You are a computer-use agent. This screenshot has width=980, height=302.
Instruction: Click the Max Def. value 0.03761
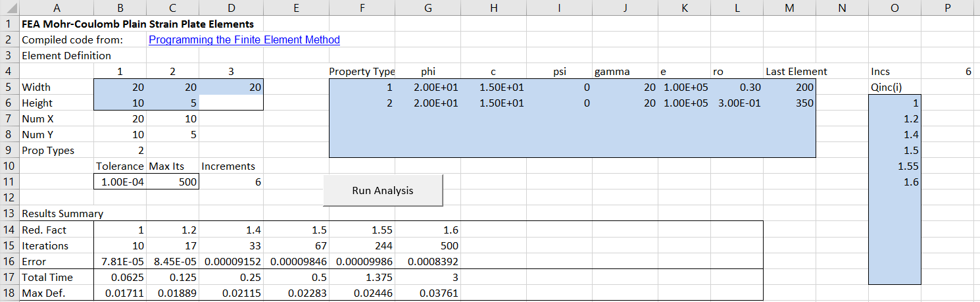pos(428,293)
